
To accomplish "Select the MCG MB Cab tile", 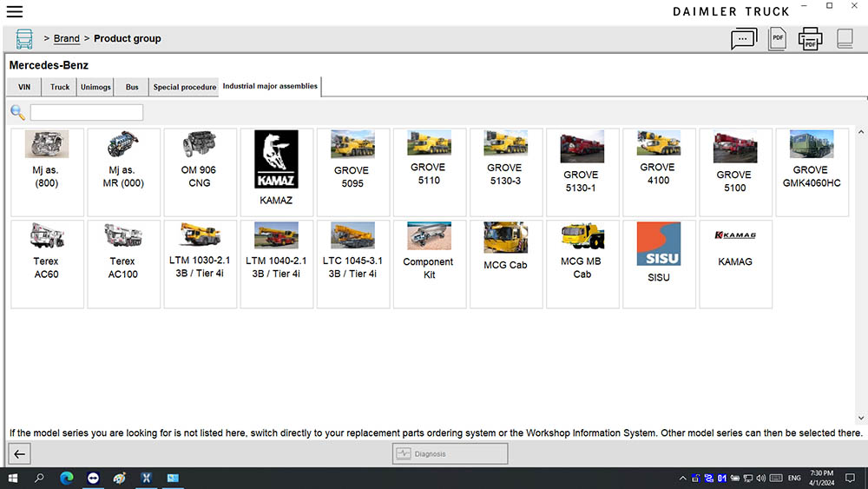I will pos(582,264).
